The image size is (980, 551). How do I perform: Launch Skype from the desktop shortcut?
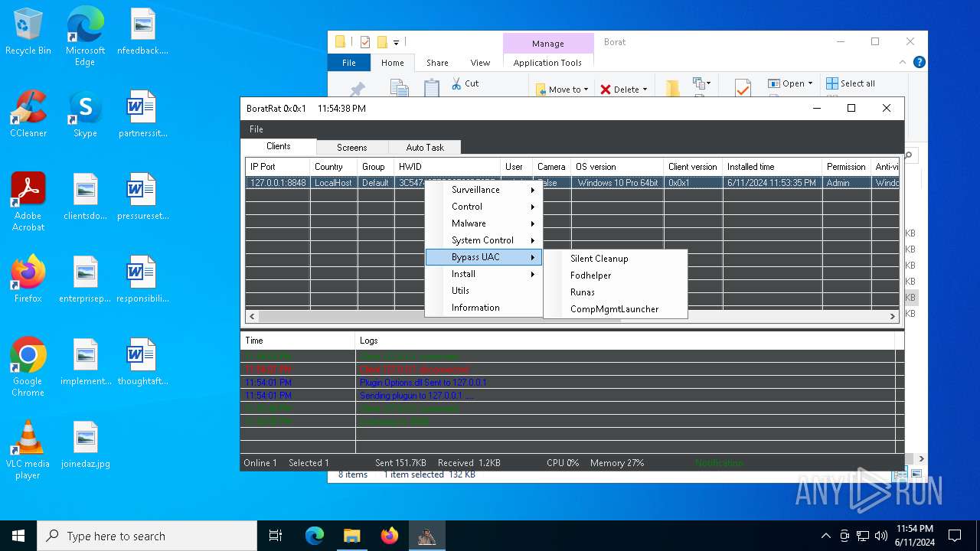85,115
